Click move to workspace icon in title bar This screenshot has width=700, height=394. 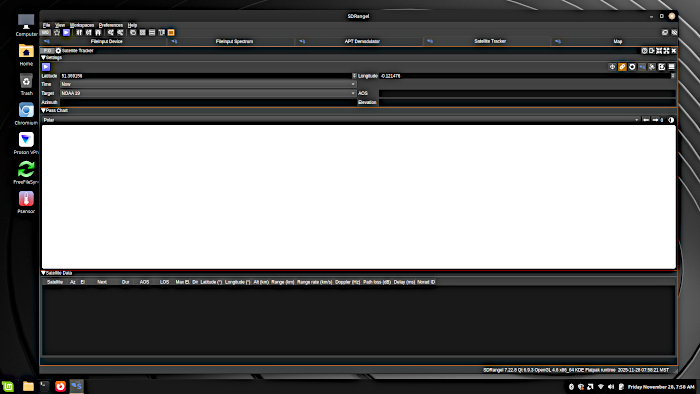[x=652, y=51]
